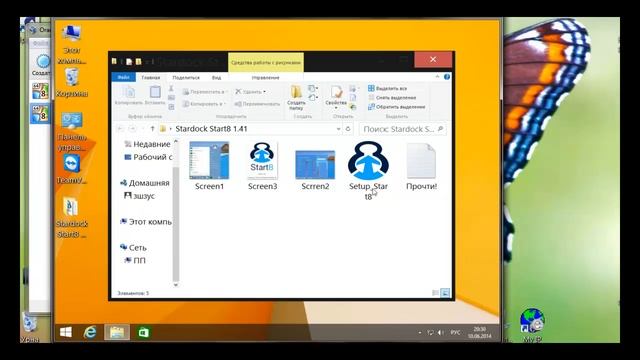This screenshot has width=640, height=360.
Task: Click the taskbar clock and date
Action: [480, 333]
